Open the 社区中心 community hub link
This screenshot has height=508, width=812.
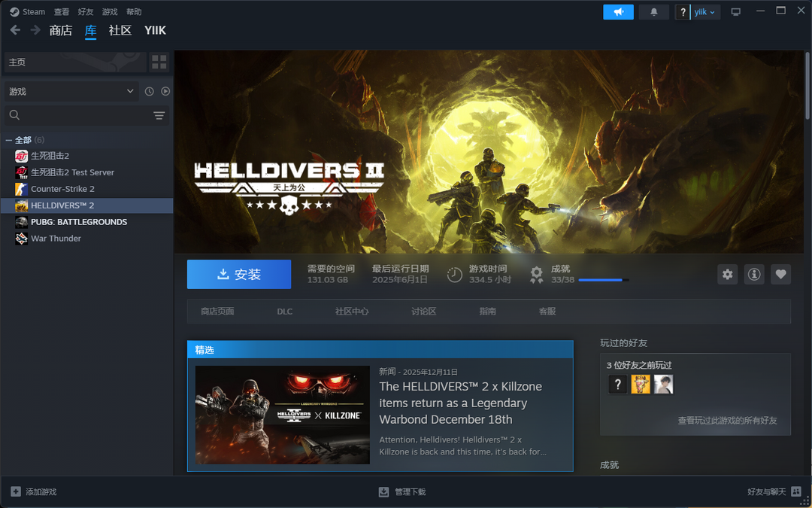(x=352, y=312)
